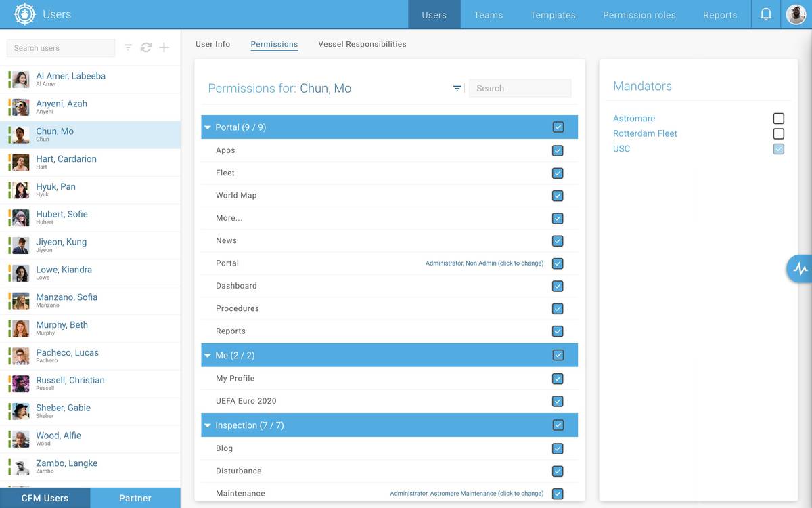Click the add new user plus icon
Viewport: 812px width, 508px height.
[x=164, y=47]
